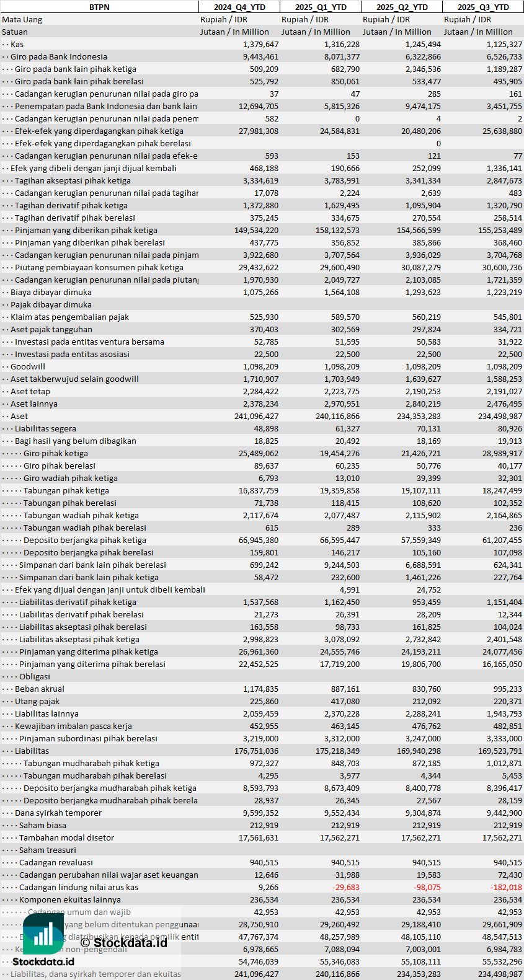Select the 2025_Q1_YTD column header
This screenshot has width=524, height=980.
point(321,7)
